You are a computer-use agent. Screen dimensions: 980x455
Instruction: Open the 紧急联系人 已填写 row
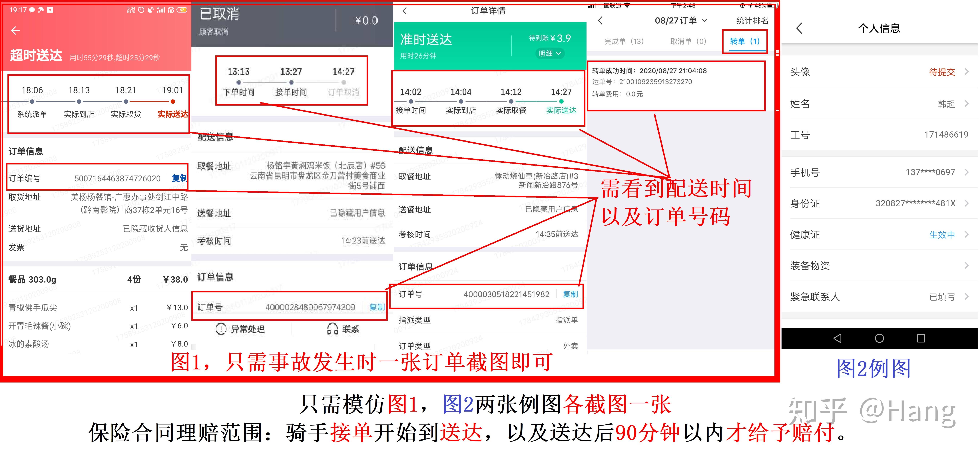(879, 297)
